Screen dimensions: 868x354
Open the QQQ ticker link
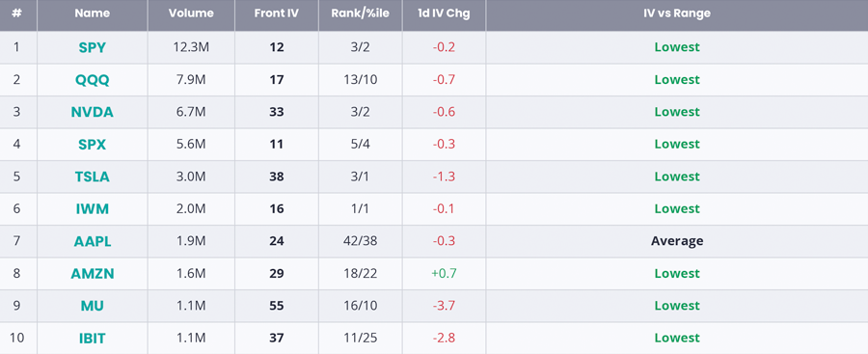click(92, 80)
